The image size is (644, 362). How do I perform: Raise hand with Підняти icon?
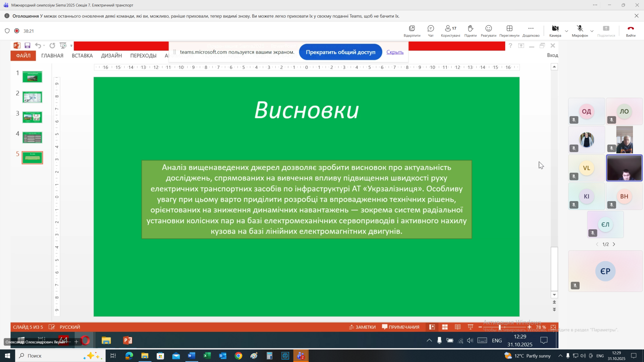pos(470,29)
